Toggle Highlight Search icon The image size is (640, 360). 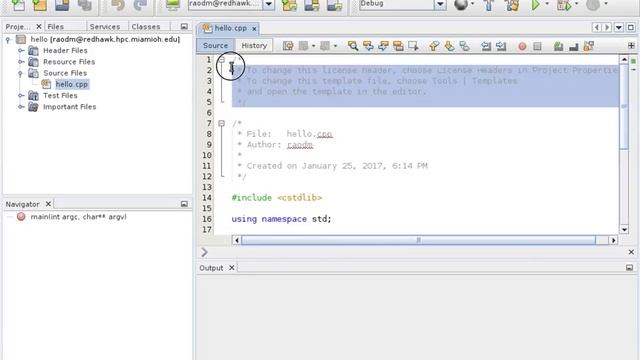pos(398,46)
